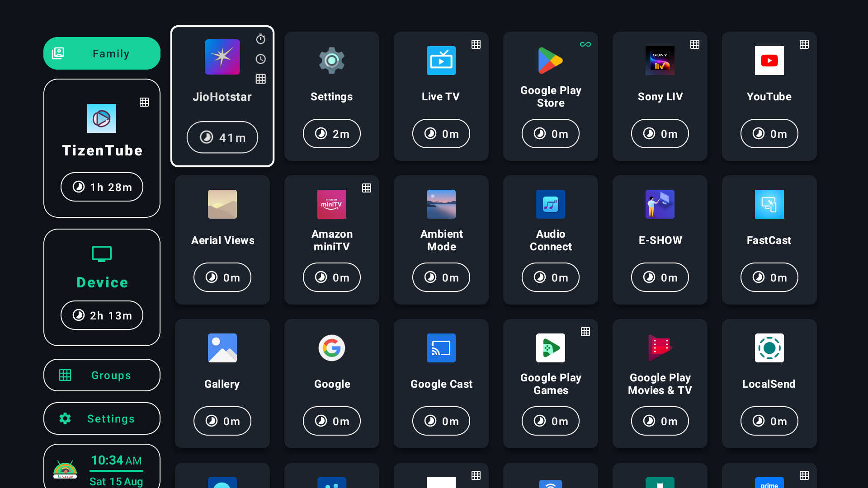Open the Gallery app icon
The image size is (868, 488).
tap(222, 348)
